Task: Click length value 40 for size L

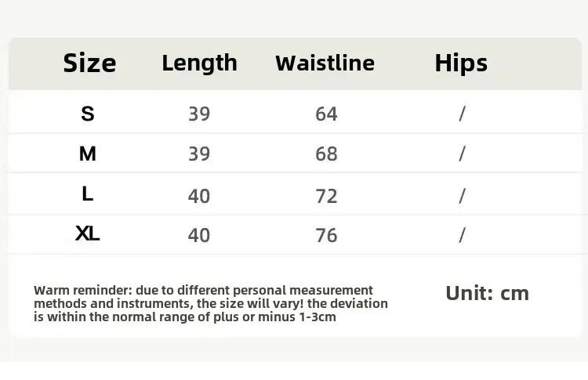Action: tap(199, 197)
